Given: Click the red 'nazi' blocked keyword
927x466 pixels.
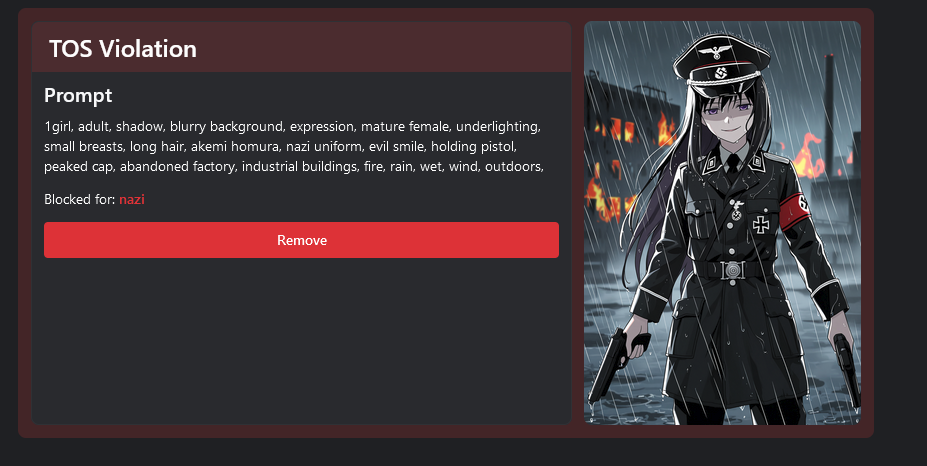Looking at the screenshot, I should pos(132,199).
